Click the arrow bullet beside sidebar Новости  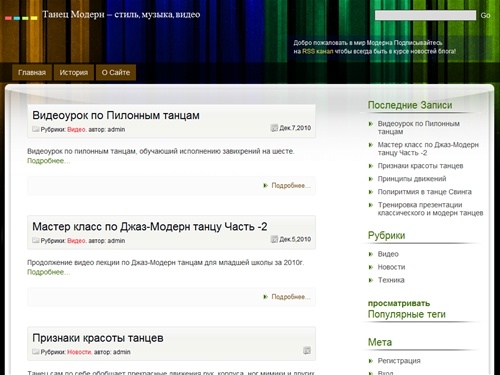370,267
